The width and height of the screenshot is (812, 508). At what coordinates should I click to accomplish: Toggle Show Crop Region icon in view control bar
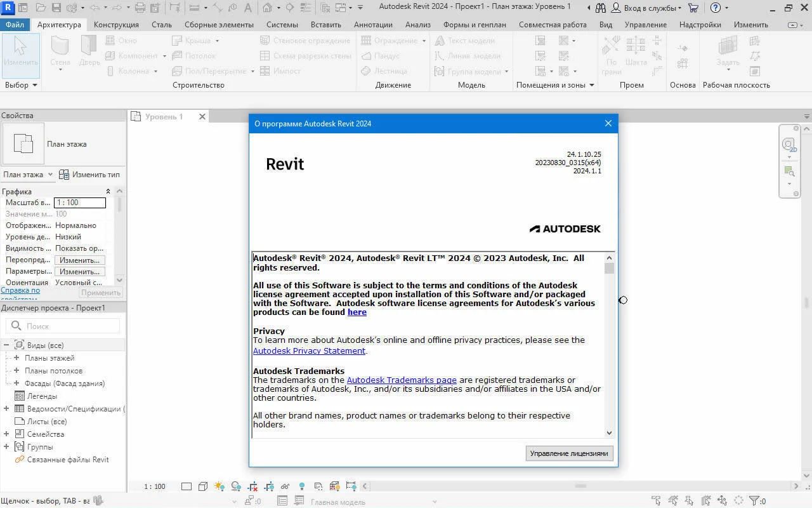269,486
